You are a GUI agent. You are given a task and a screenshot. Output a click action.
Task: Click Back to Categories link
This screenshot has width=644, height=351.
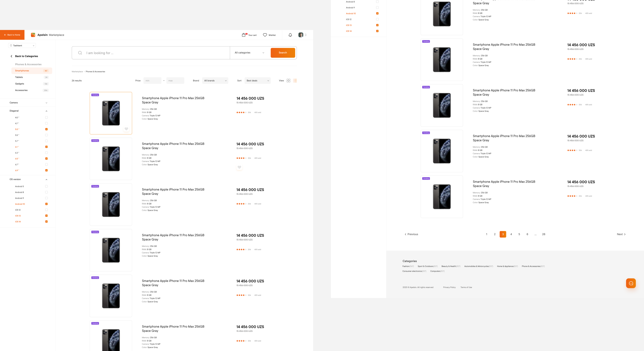click(26, 56)
